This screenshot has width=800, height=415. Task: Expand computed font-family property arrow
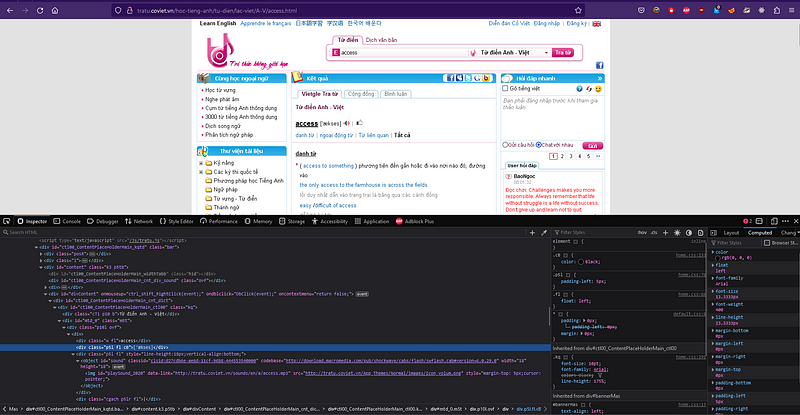(713, 278)
